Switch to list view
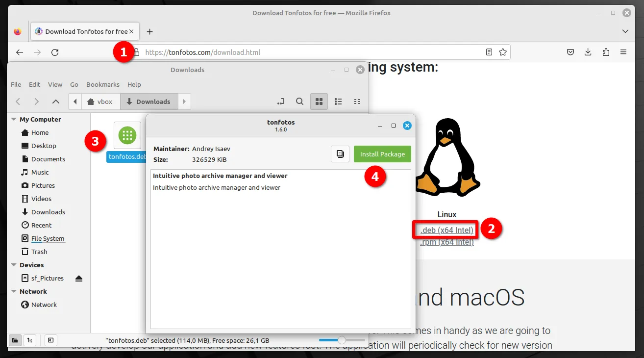Viewport: 644px width, 358px height. (x=338, y=102)
